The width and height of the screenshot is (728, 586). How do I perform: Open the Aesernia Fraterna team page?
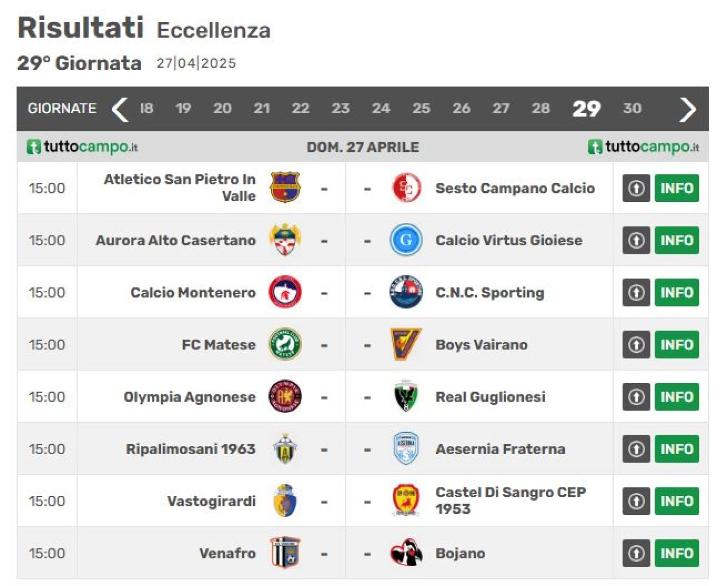click(x=500, y=449)
